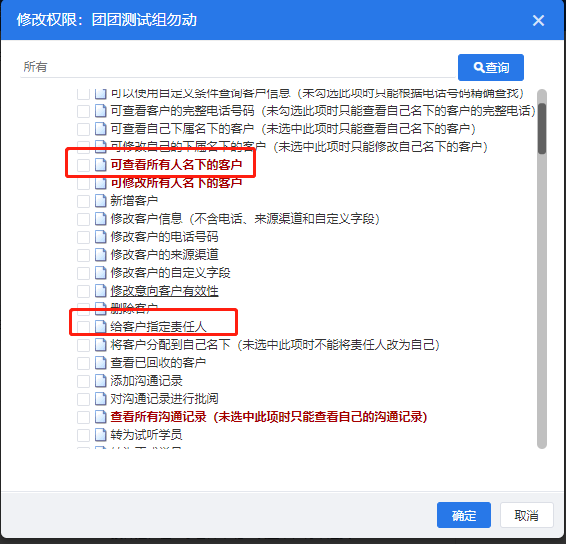Click the file icon next to 修改客户的电话号码
Screen dimensions: 566x544
pos(101,237)
